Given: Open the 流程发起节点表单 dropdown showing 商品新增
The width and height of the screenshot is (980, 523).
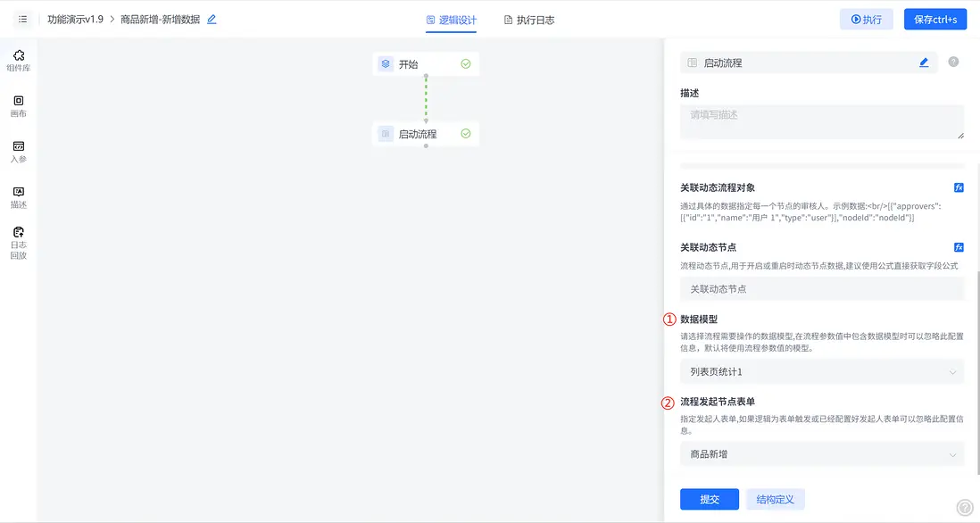Looking at the screenshot, I should pos(821,454).
